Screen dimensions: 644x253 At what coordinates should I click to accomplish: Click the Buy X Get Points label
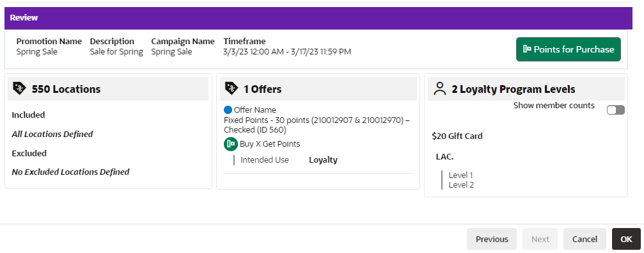(x=270, y=144)
